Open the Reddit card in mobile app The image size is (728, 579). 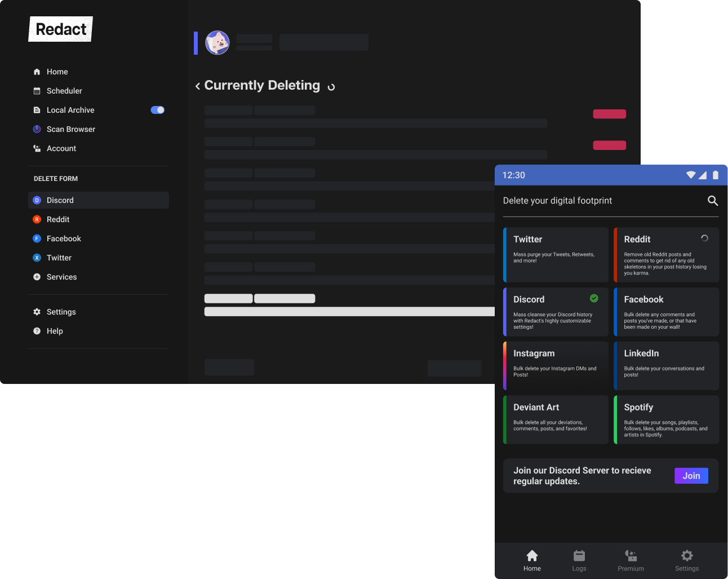[x=667, y=255]
